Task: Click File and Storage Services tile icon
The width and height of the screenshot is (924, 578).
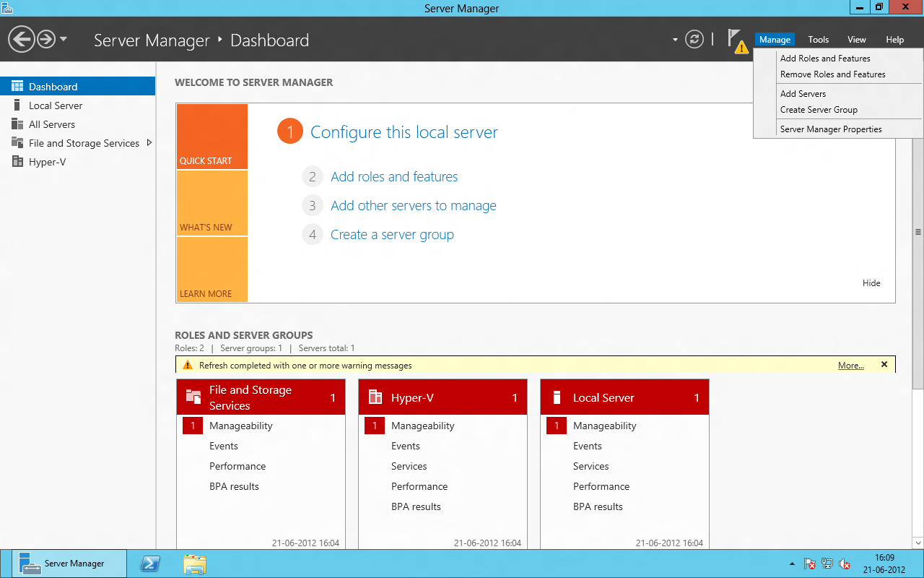Action: [x=193, y=397]
